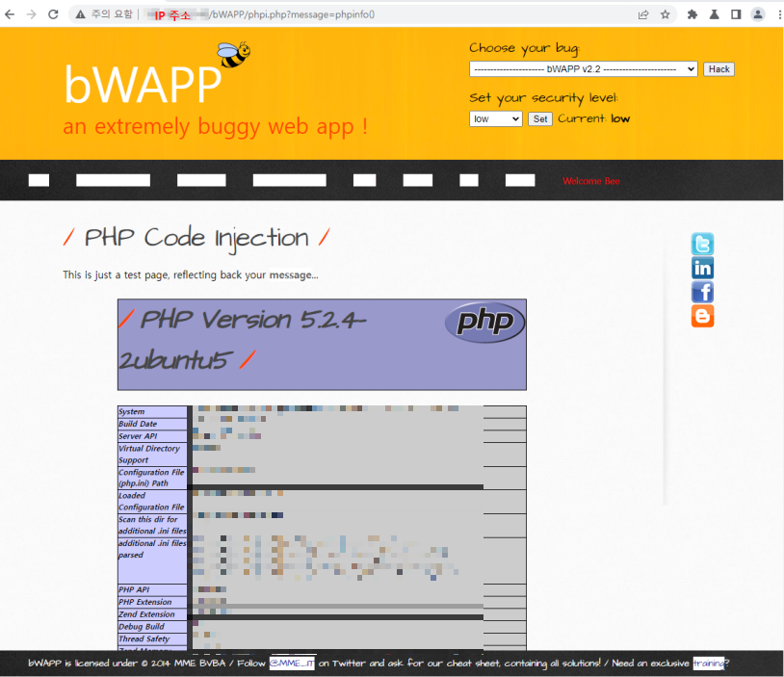Click the Server API row label
The height and width of the screenshot is (677, 784).
pos(138,436)
